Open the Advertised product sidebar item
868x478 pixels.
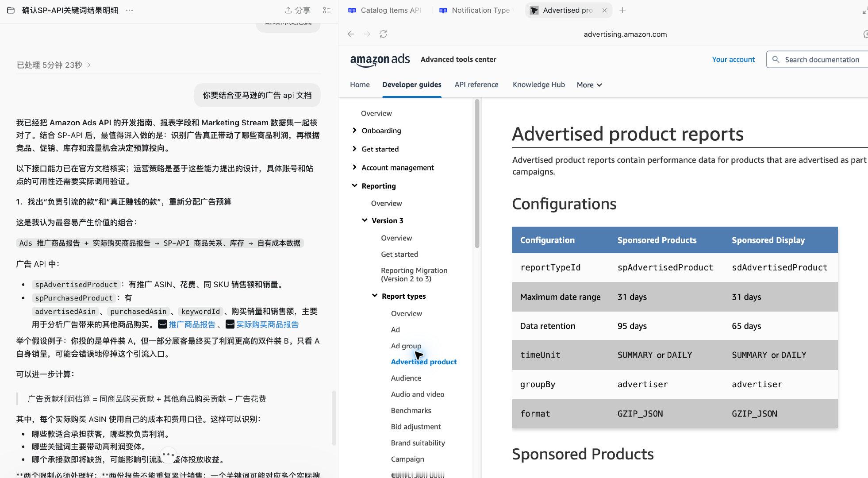[423, 362]
